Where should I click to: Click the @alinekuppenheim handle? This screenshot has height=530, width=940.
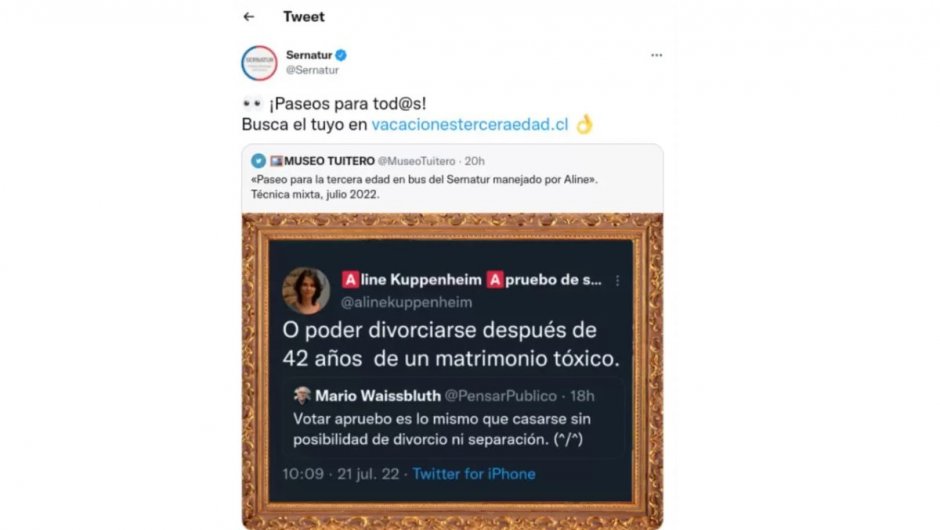point(406,302)
